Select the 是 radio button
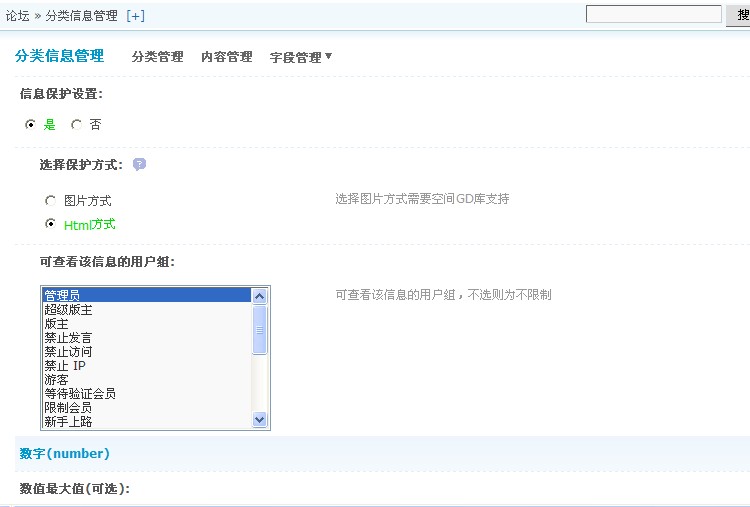 click(30, 124)
